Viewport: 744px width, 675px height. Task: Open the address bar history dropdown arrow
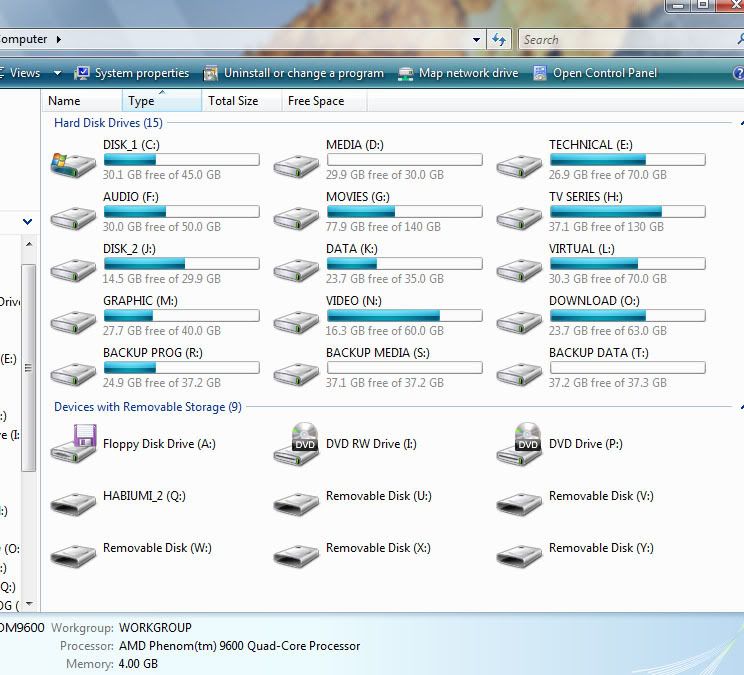coord(477,40)
